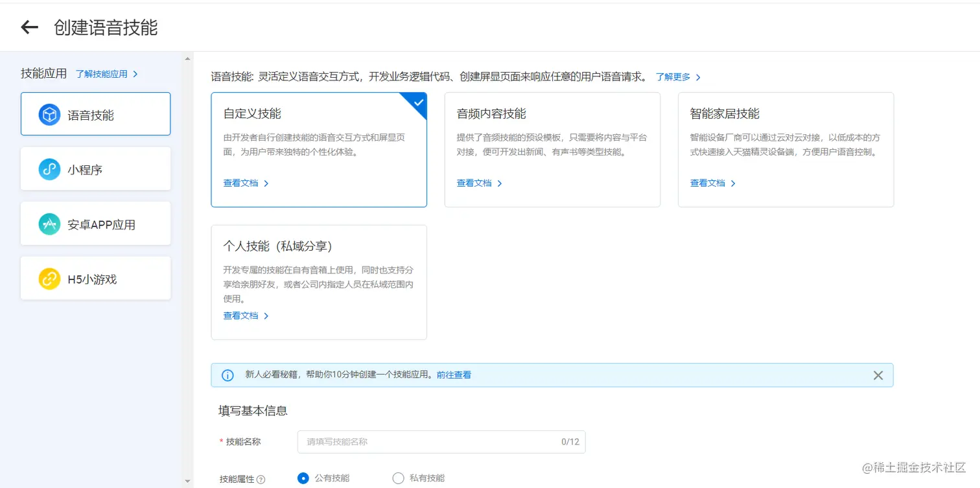The width and height of the screenshot is (980, 488).
Task: Click the info icon in the 新人必看秘籍 banner
Action: (227, 375)
